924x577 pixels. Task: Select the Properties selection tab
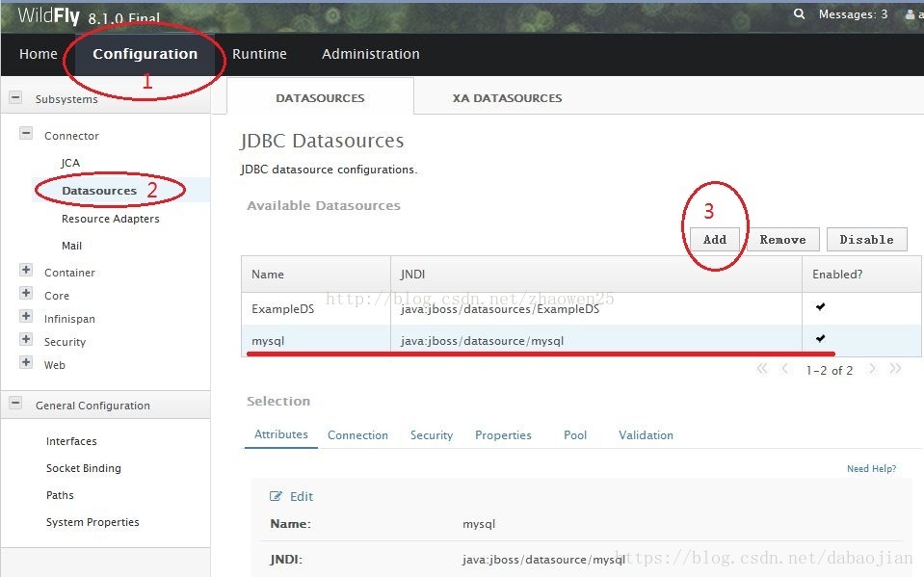(x=503, y=435)
